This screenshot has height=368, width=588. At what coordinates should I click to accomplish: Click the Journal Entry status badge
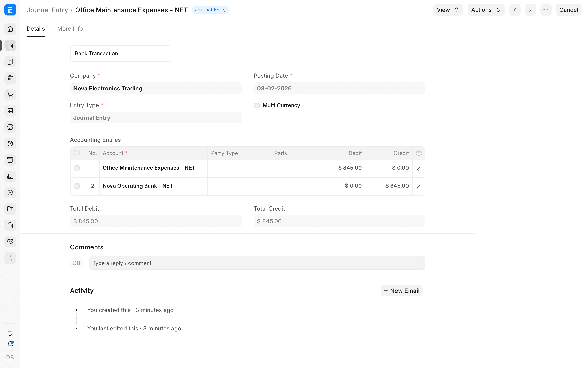pyautogui.click(x=210, y=10)
